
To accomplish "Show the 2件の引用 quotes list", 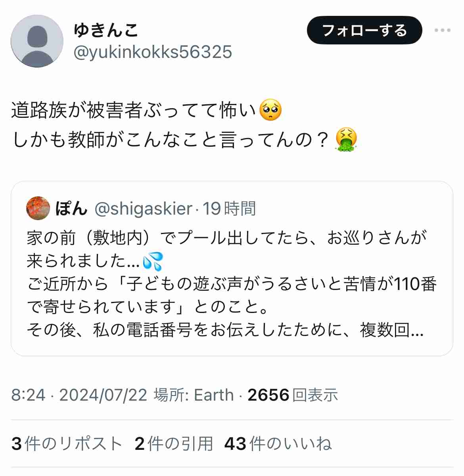I will 174,444.
